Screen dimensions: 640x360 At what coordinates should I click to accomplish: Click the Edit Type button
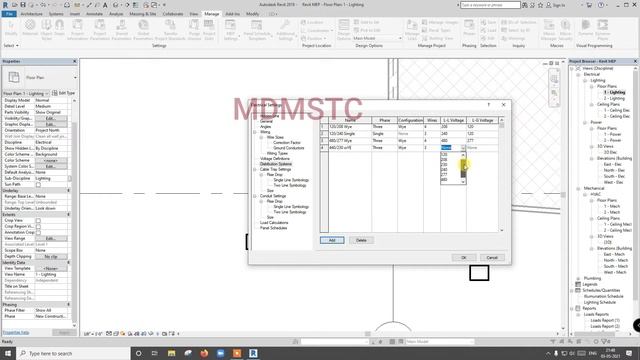63,93
